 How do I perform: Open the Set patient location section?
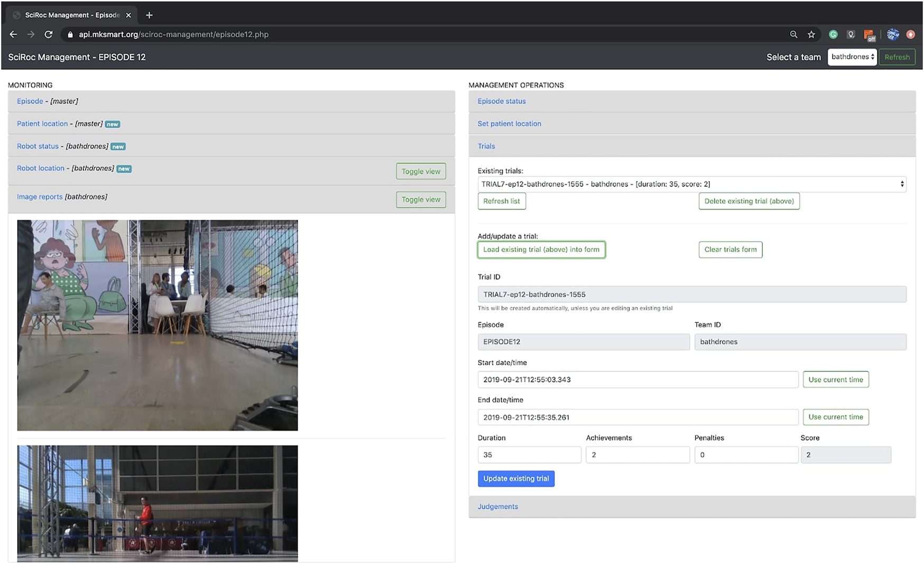click(x=509, y=124)
